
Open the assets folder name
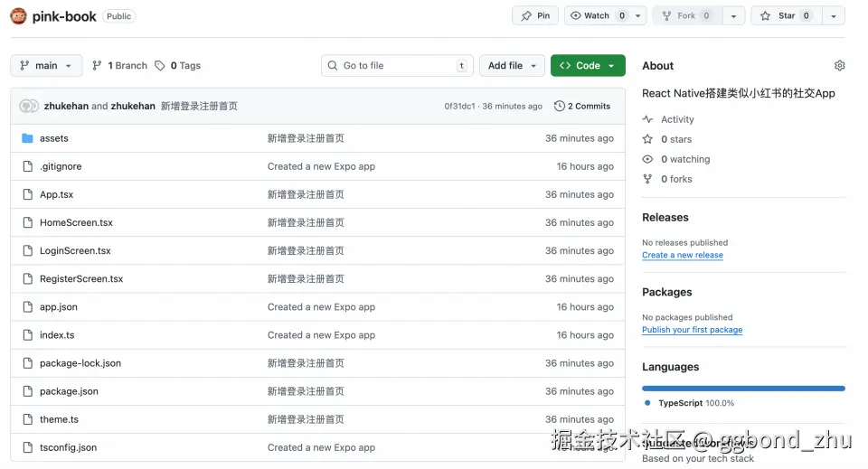53,138
